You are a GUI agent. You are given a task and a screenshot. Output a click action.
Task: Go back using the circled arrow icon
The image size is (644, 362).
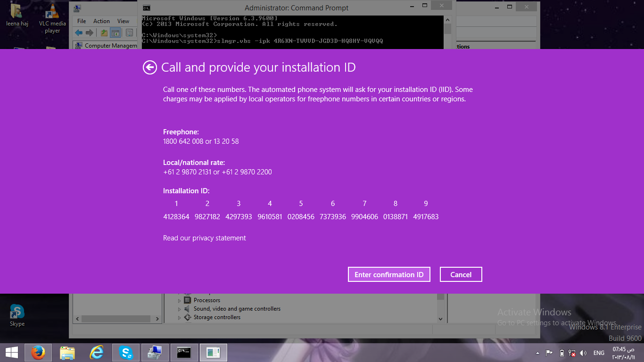pyautogui.click(x=149, y=68)
